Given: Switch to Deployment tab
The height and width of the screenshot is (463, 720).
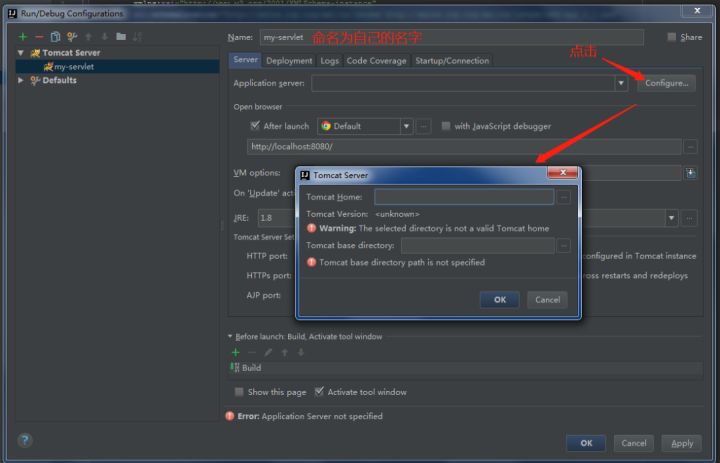Looking at the screenshot, I should click(x=289, y=61).
